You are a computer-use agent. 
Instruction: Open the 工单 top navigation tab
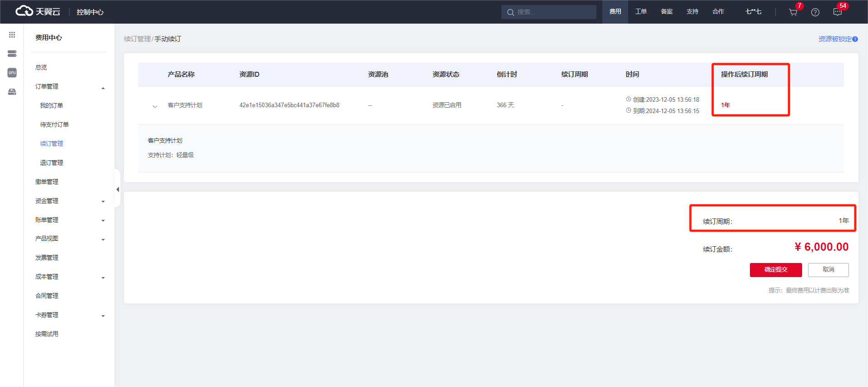tap(641, 12)
